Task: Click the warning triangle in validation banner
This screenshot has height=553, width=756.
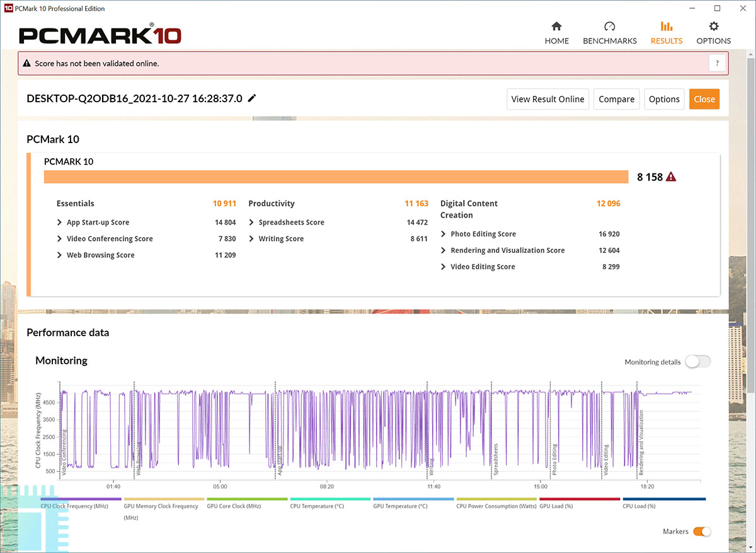Action: tap(27, 64)
